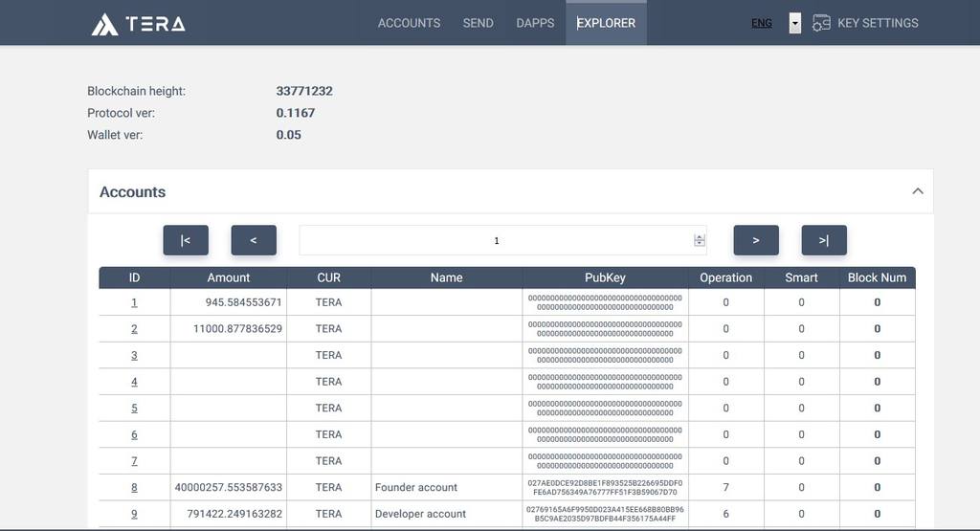Click the Founder account name

416,487
